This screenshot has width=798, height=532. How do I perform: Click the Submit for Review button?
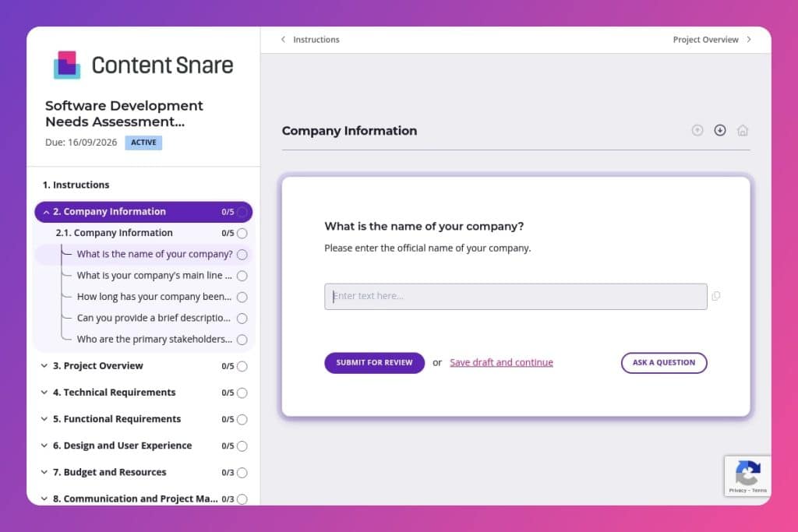[x=375, y=363]
